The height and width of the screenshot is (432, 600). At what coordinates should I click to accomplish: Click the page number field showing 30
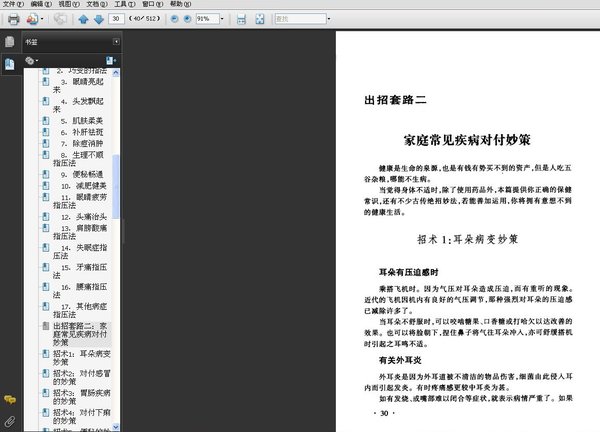pyautogui.click(x=116, y=19)
